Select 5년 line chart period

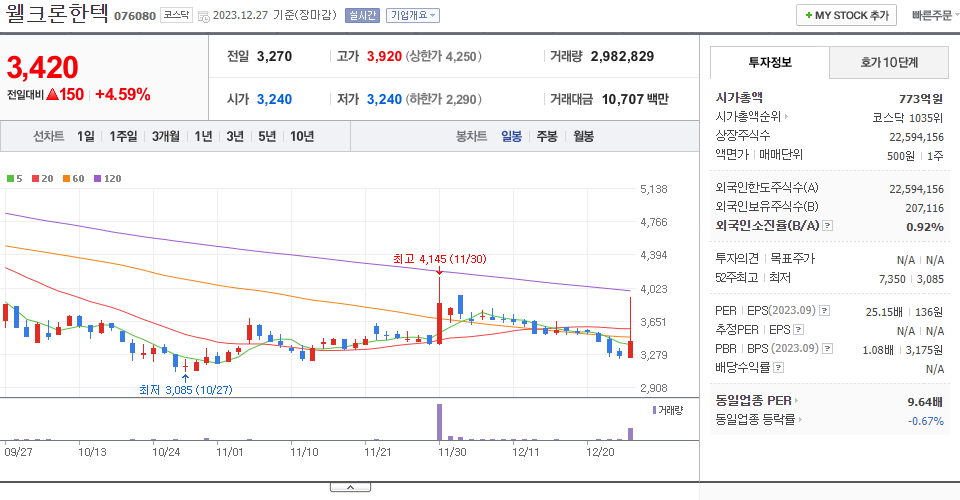(267, 136)
